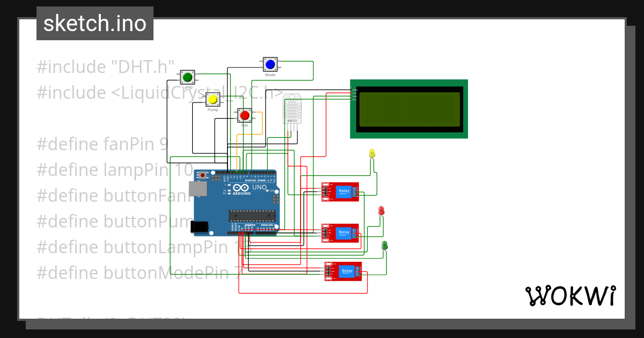The width and height of the screenshot is (644, 338).
Task: Click the Wokwi logo
Action: tap(572, 295)
